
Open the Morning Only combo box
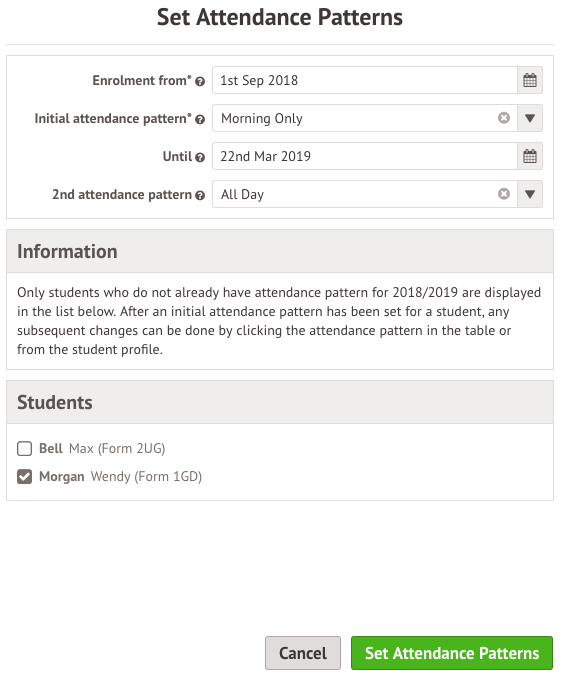click(364, 118)
